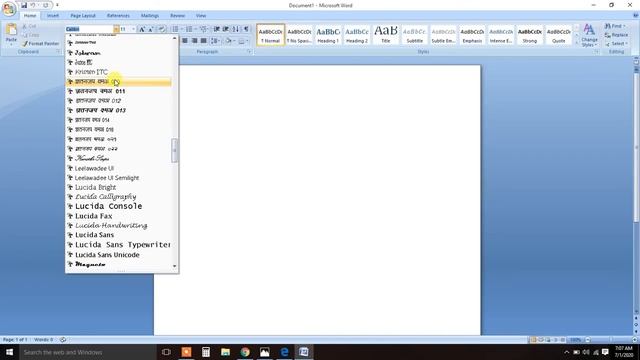640x360 pixels.
Task: Select Lucida Sans Unicode font
Action: tap(119, 255)
